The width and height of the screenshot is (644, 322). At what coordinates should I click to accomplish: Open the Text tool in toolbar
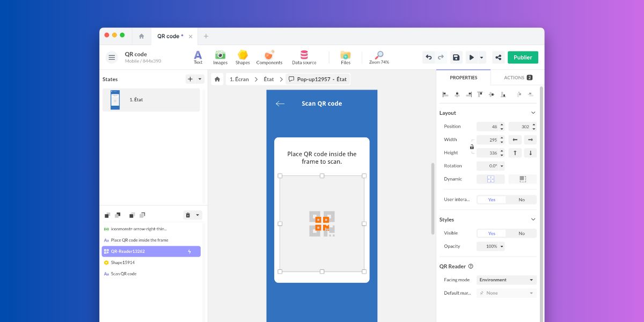pyautogui.click(x=198, y=57)
